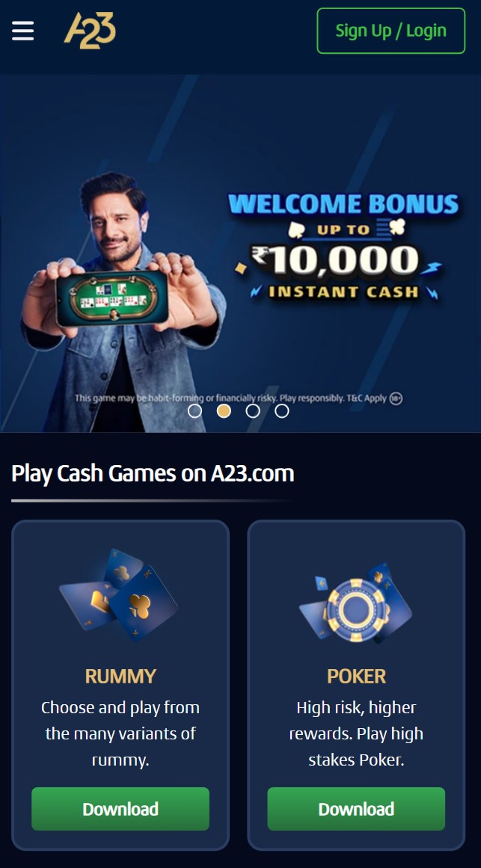This screenshot has width=481, height=868.
Task: Click the A23 gold logo
Action: click(x=90, y=31)
